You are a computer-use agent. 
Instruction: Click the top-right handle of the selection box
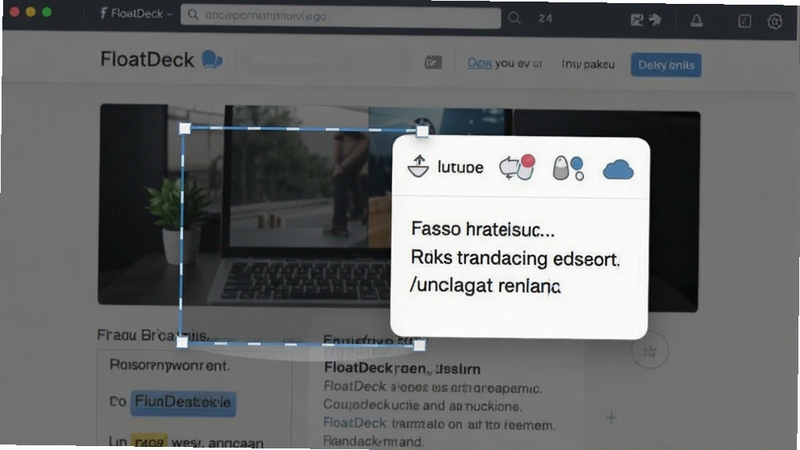tap(422, 131)
